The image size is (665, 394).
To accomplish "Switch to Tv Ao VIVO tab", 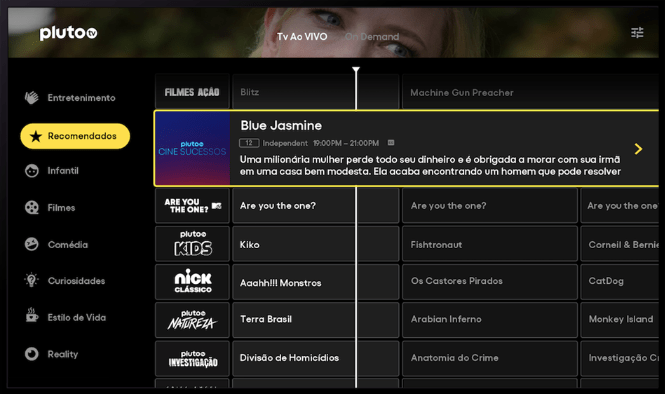I will coord(302,37).
